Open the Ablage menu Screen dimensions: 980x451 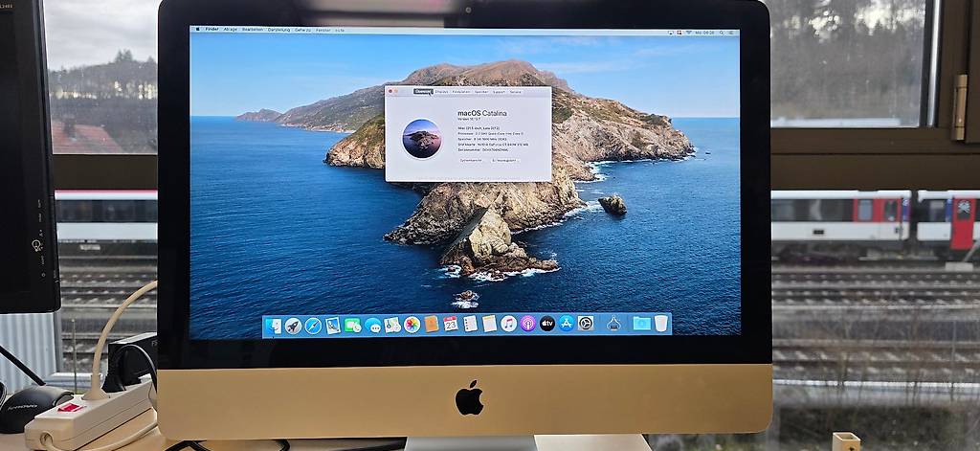point(231,29)
